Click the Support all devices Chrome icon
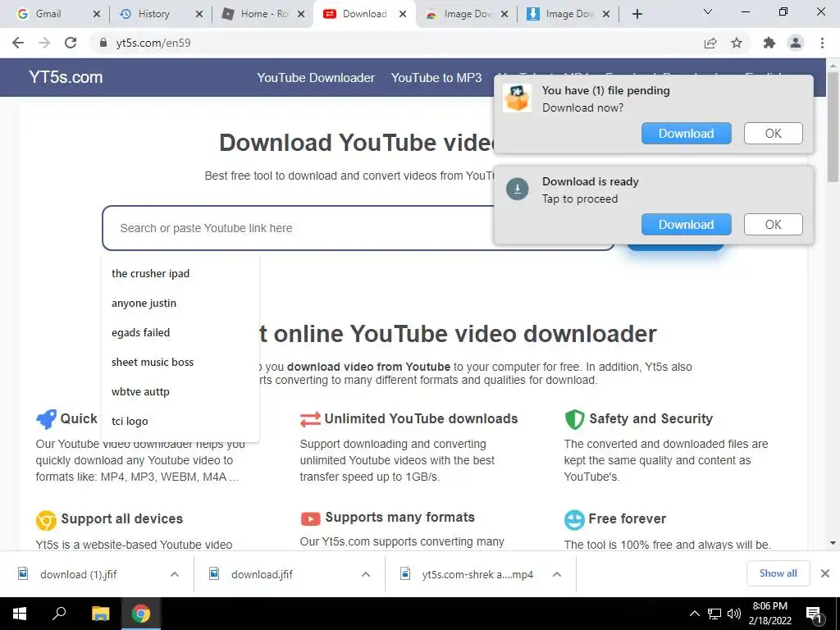This screenshot has height=630, width=840. (46, 519)
